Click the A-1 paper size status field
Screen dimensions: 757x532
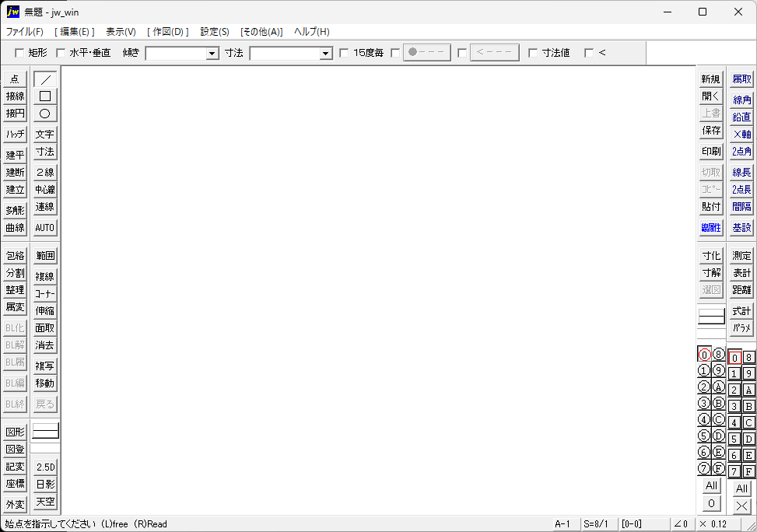566,524
